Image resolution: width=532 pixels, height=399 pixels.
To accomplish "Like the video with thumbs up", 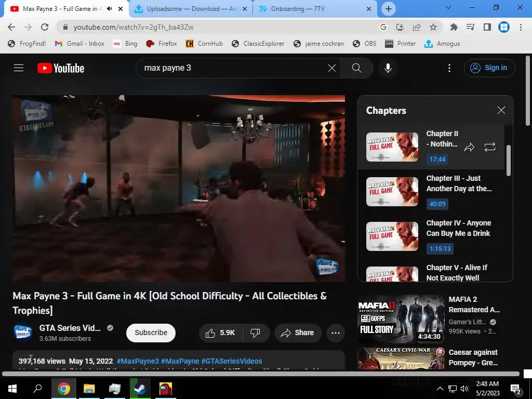I will coord(220,333).
